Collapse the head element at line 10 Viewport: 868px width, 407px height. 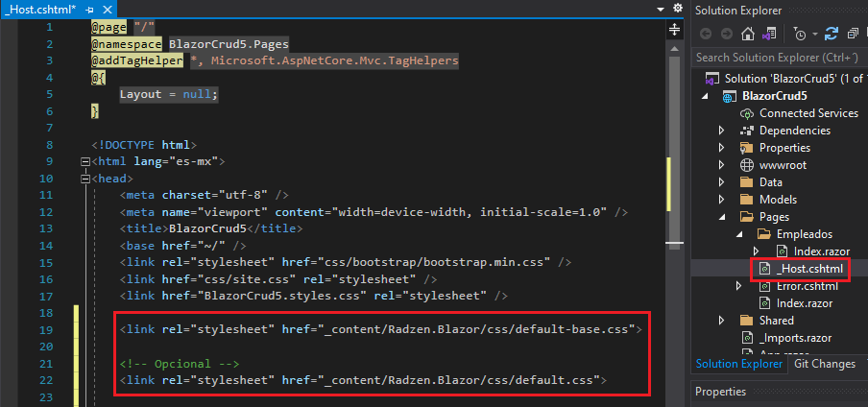point(84,180)
